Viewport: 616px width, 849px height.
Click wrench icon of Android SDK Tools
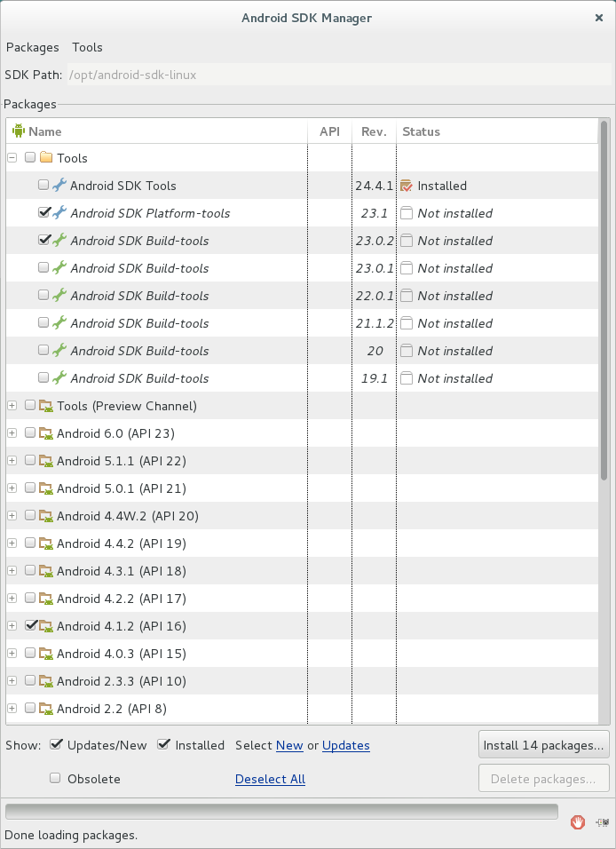59,186
